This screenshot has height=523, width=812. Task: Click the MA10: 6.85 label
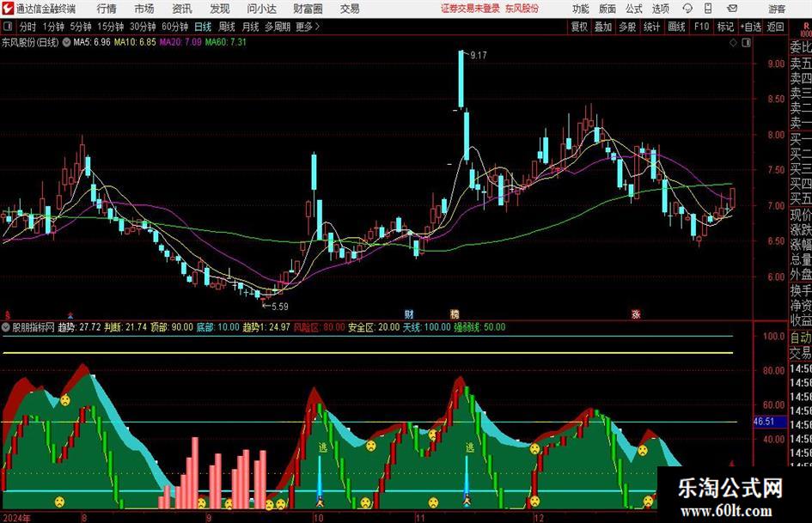[x=135, y=42]
